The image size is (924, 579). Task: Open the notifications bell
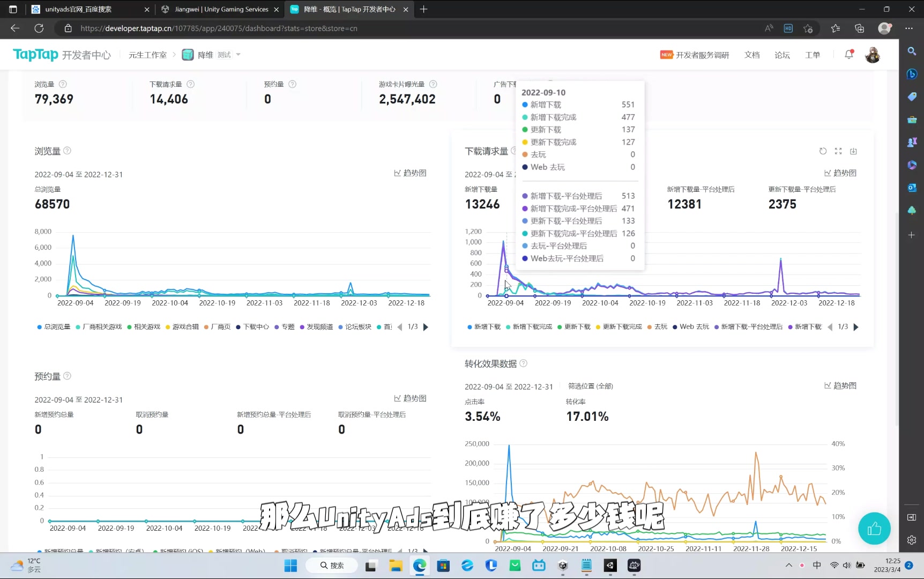849,55
